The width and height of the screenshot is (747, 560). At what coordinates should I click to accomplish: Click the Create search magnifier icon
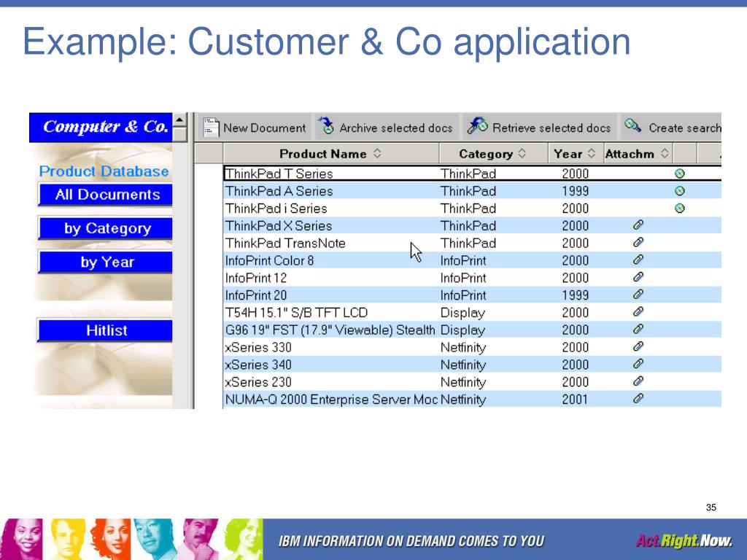tap(632, 125)
